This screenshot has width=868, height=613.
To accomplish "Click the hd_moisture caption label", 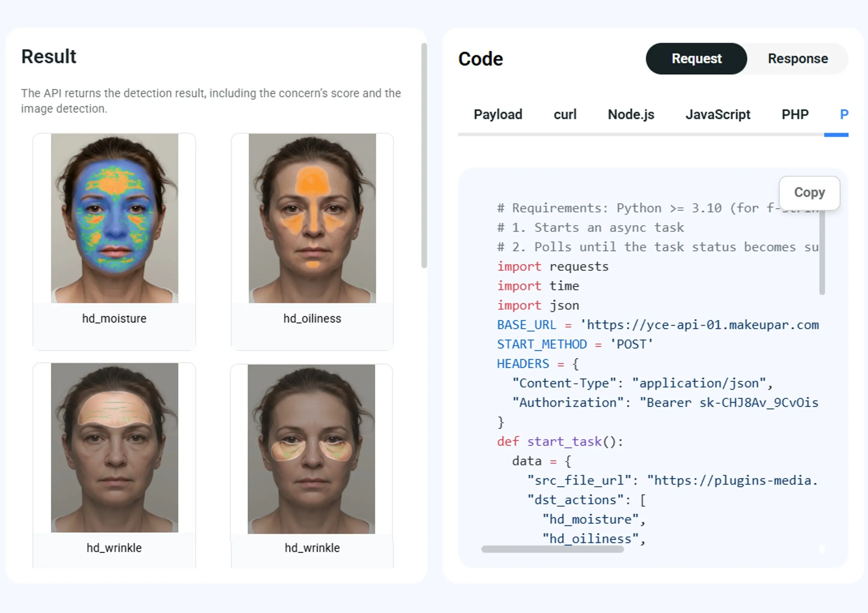I will (114, 319).
